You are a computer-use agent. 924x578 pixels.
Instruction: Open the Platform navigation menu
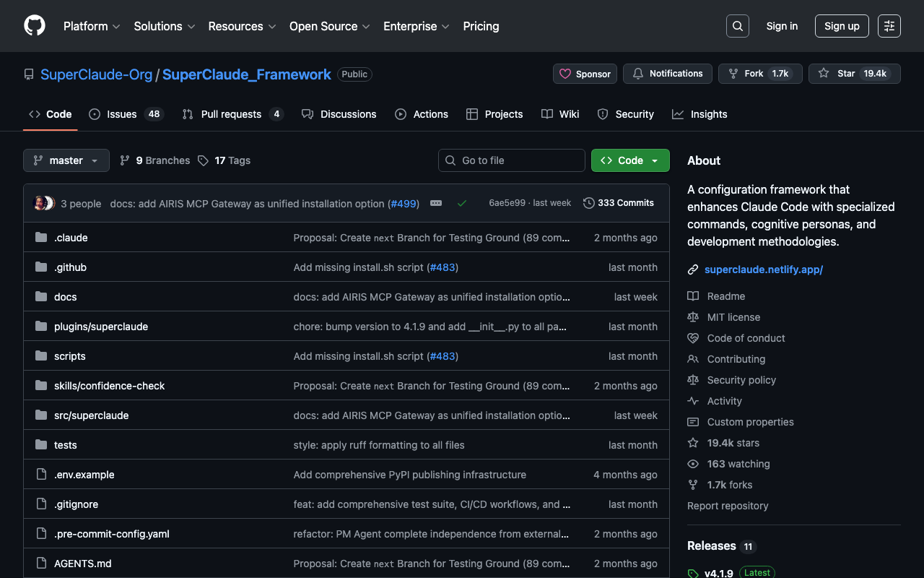pyautogui.click(x=92, y=26)
